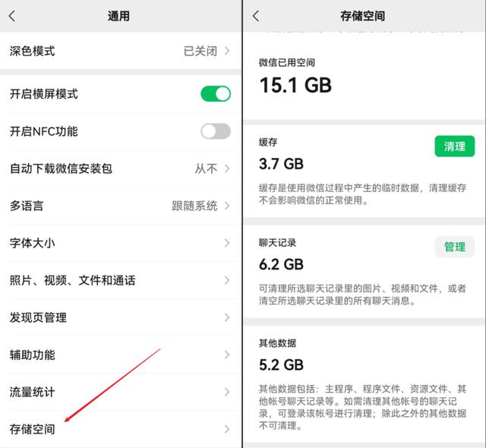Open 深色模式 chevron showing 已关闭
Screen dimensions: 486x448
[x=227, y=51]
